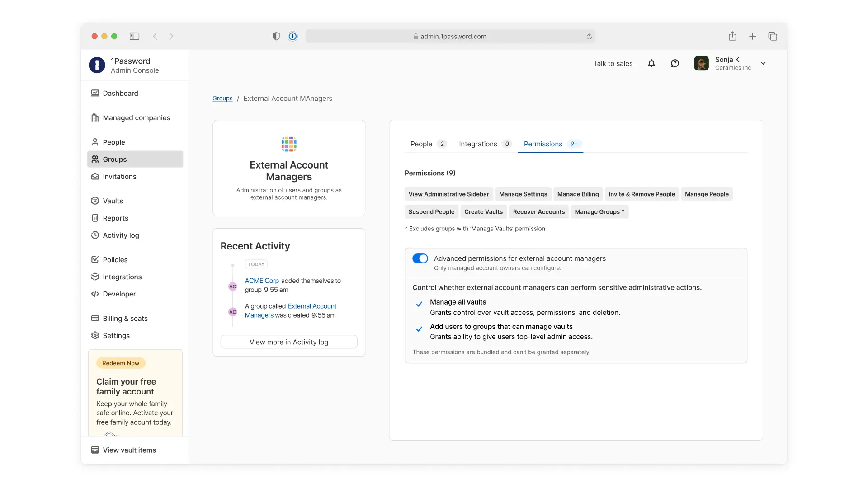The width and height of the screenshot is (868, 488).
Task: Open External Account Managers link in activity
Action: click(x=291, y=311)
